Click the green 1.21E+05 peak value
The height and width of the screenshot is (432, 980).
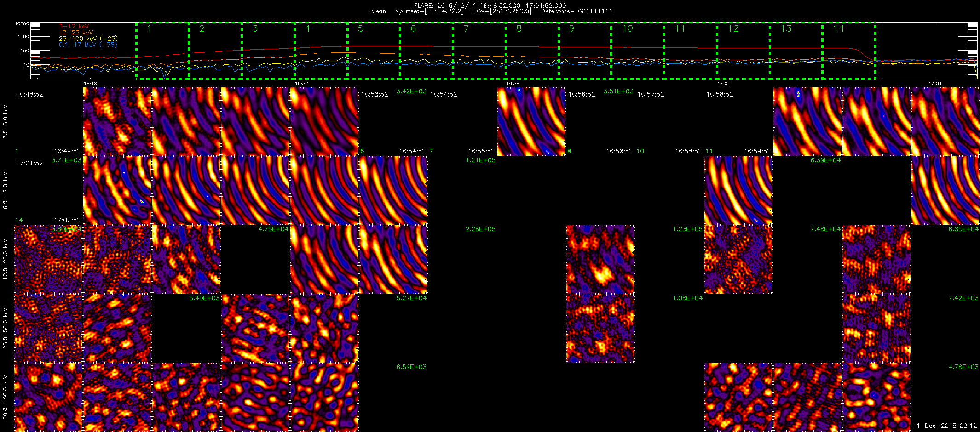pyautogui.click(x=480, y=160)
